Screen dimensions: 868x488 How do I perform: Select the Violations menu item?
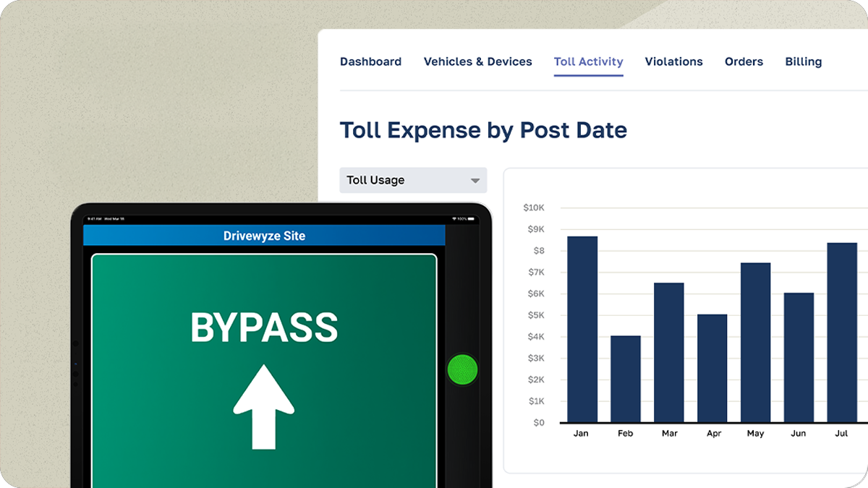point(673,61)
